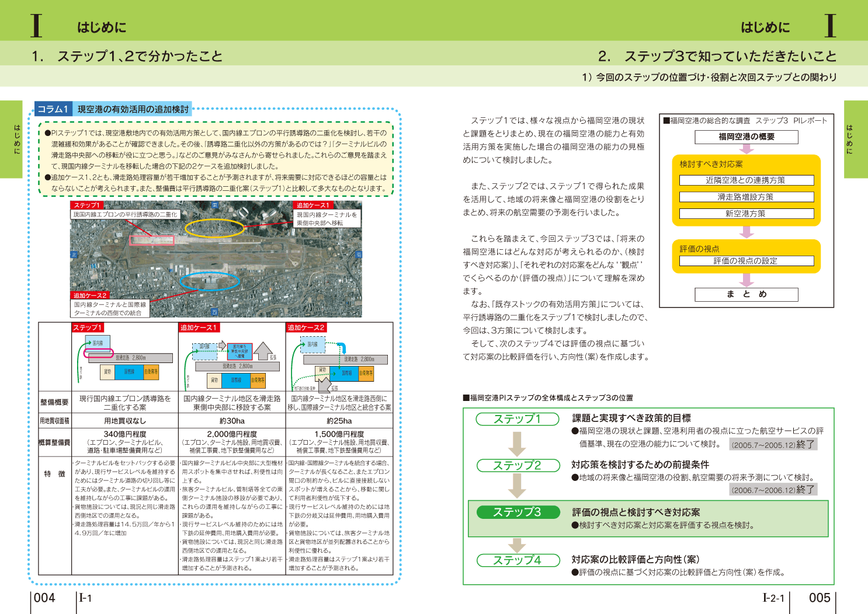Click the title '対応策を検討するための前提条件'
The height and width of the screenshot is (614, 868).
(x=640, y=465)
